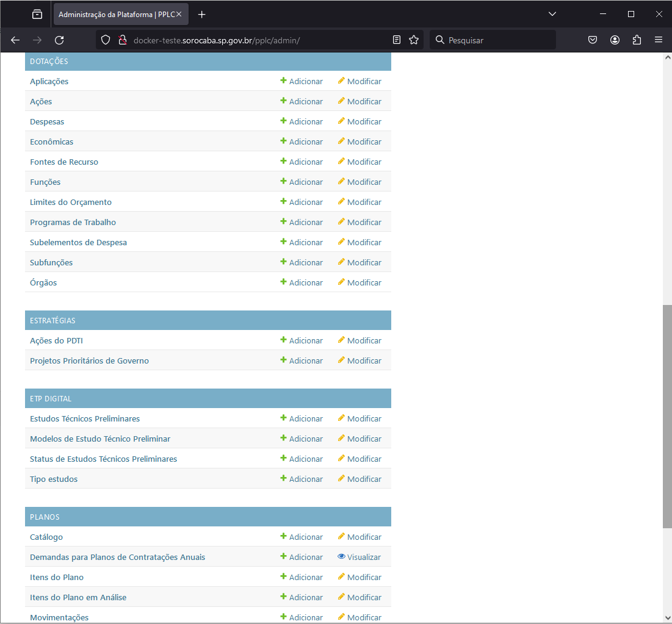Click the vertical page scrollbar thumb
This screenshot has height=624, width=672.
click(667, 415)
